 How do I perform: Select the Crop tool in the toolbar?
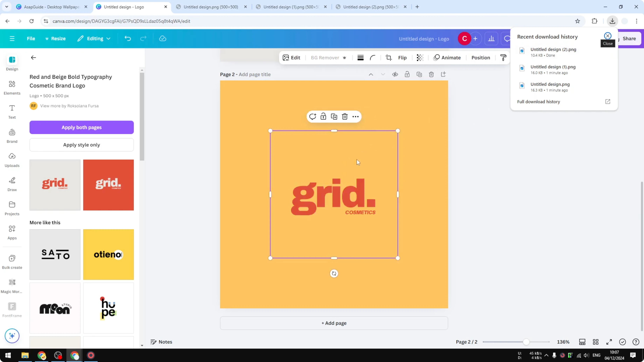[389, 58]
